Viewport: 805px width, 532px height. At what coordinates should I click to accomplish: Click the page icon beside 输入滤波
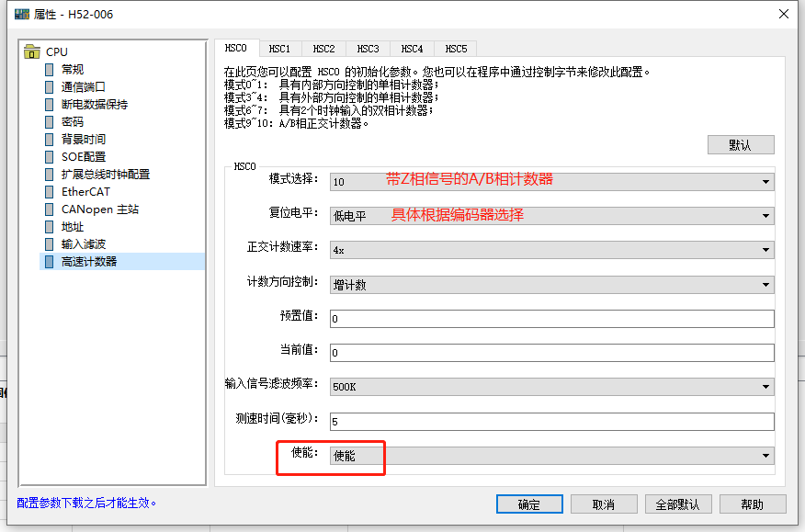coord(50,243)
